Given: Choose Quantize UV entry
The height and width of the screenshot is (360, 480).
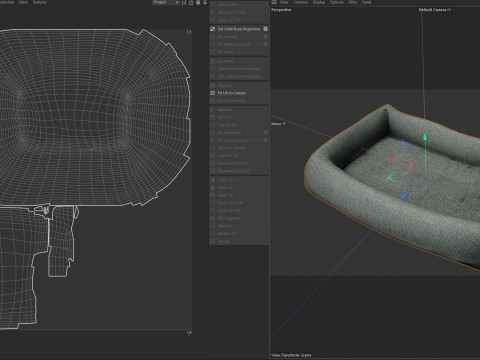Looking at the screenshot, I should pyautogui.click(x=239, y=156).
